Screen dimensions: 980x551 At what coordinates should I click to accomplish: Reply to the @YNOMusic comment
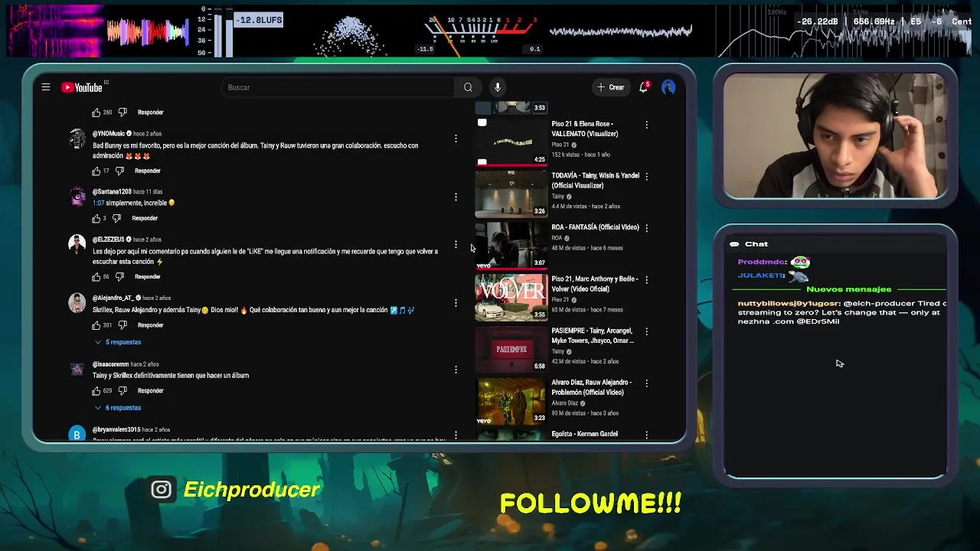[x=148, y=171]
